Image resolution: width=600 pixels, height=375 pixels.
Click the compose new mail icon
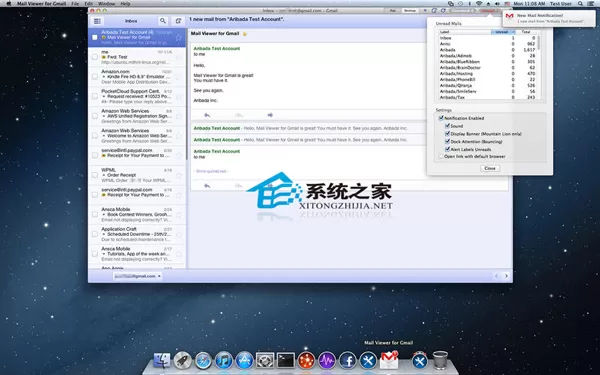178,21
